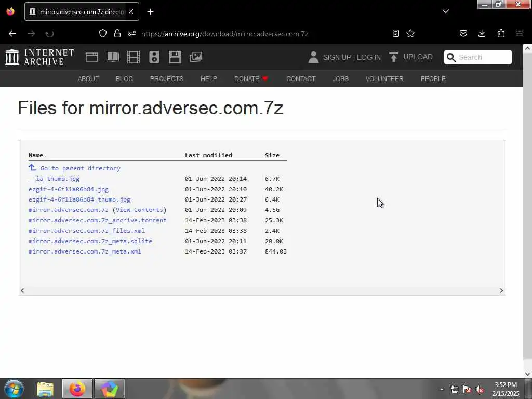The height and width of the screenshot is (399, 532).
Task: Show hidden tray icons arrow
Action: tap(442, 389)
